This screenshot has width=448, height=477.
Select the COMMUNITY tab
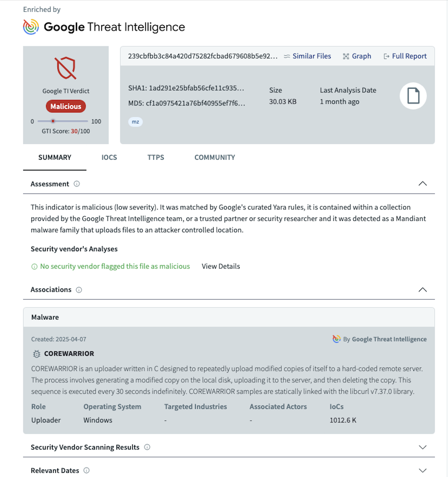[x=215, y=157]
